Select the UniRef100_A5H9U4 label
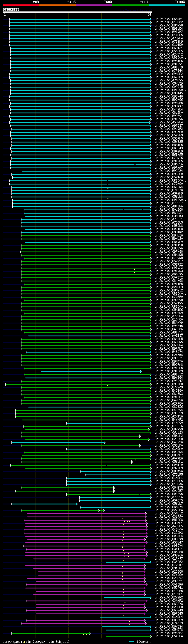 click(169, 123)
